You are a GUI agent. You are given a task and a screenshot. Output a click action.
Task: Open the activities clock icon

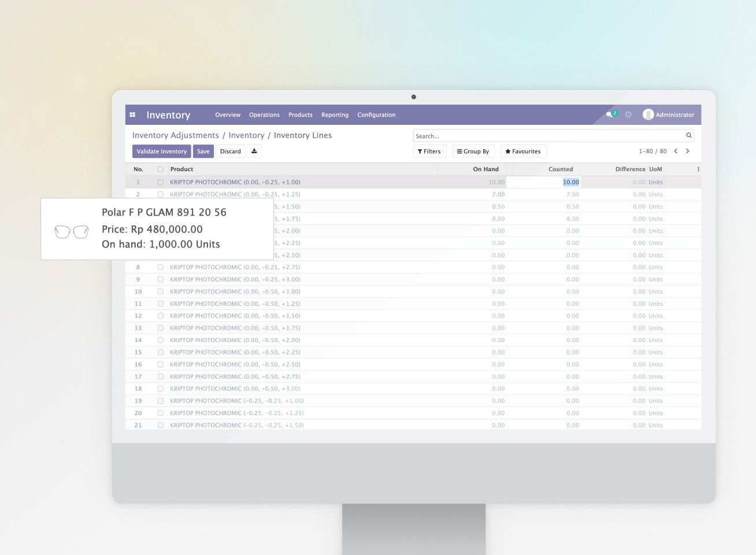(x=628, y=114)
